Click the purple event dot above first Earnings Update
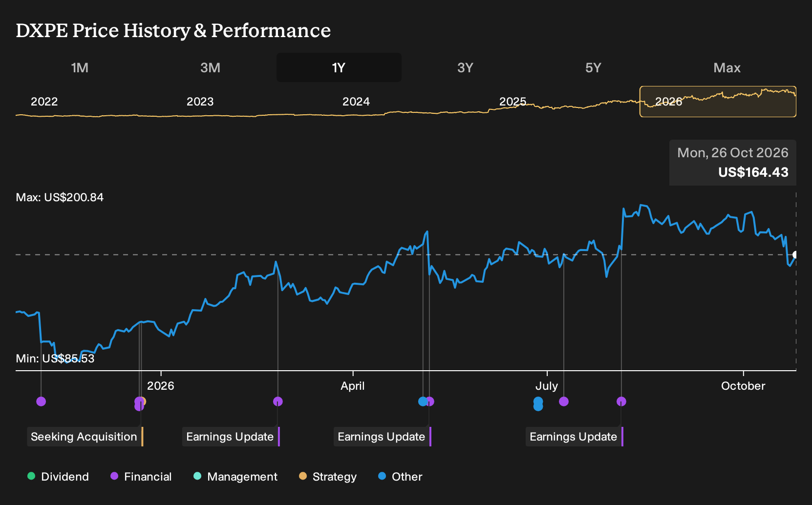 coord(278,401)
